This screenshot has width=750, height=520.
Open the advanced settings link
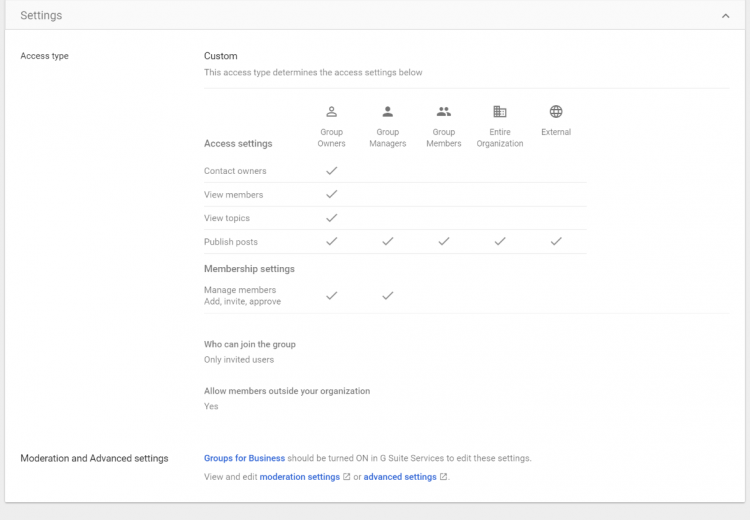(400, 477)
